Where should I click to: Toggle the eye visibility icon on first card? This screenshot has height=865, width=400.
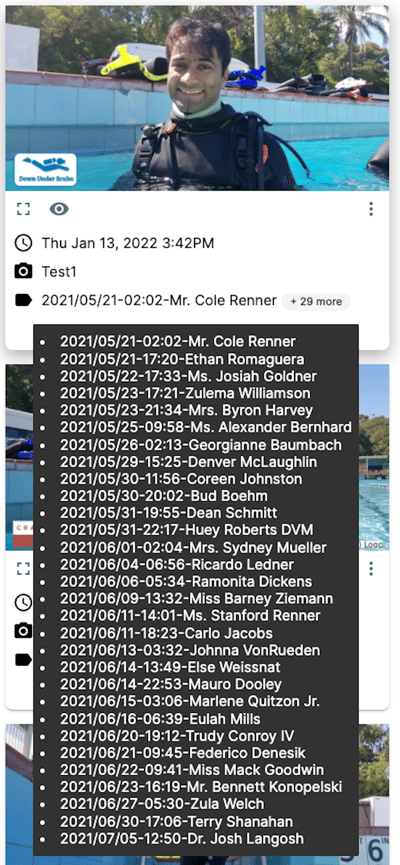(59, 209)
